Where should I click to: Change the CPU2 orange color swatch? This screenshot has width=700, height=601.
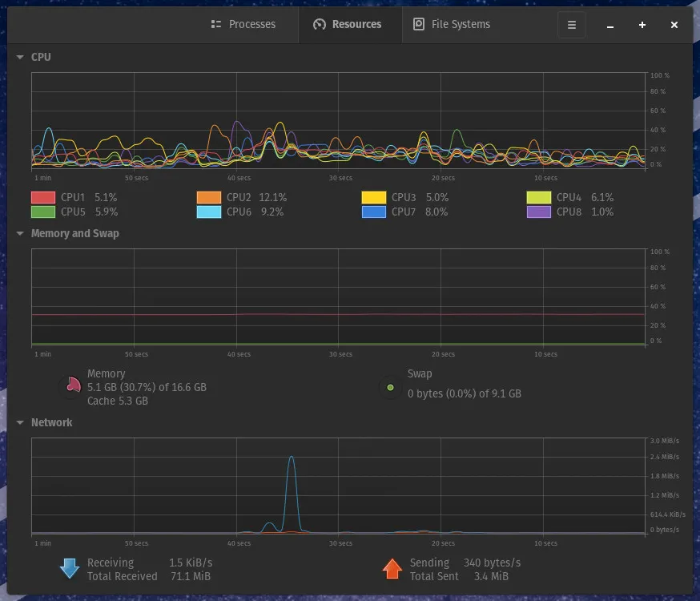coord(209,197)
